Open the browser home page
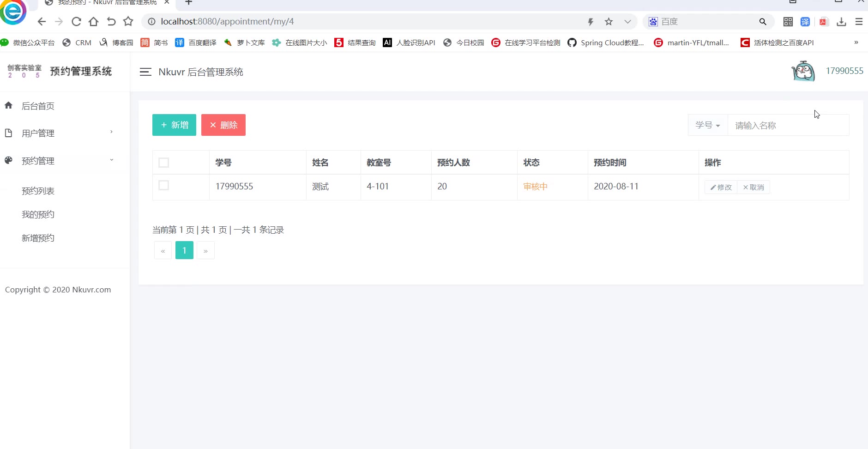This screenshot has height=449, width=868. [93, 22]
